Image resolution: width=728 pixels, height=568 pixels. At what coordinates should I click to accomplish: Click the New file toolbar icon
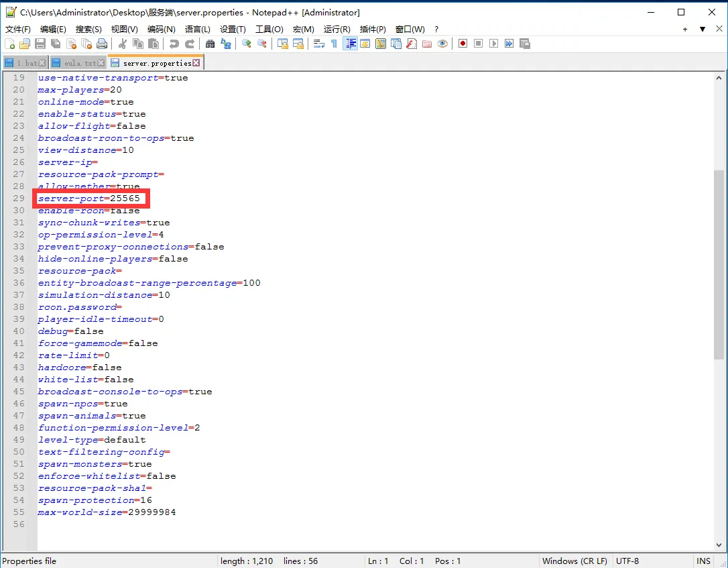click(x=9, y=44)
